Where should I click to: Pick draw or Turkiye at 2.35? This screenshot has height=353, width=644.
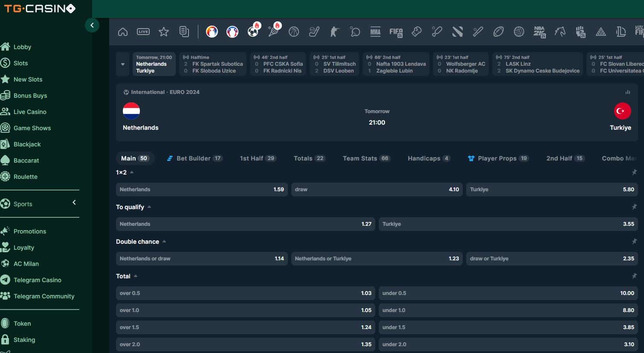[x=552, y=259]
